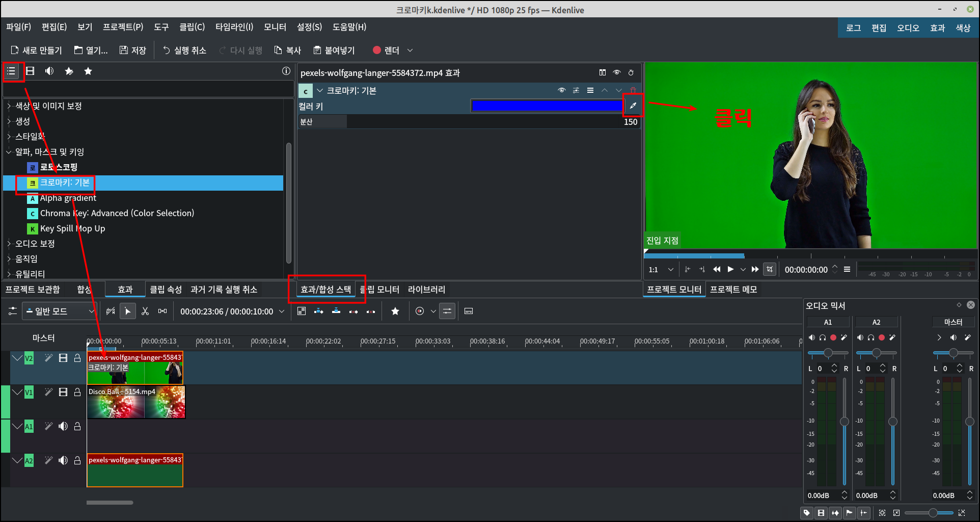Expand the 오디오 보정 category
This screenshot has width=980, height=522.
(9, 244)
